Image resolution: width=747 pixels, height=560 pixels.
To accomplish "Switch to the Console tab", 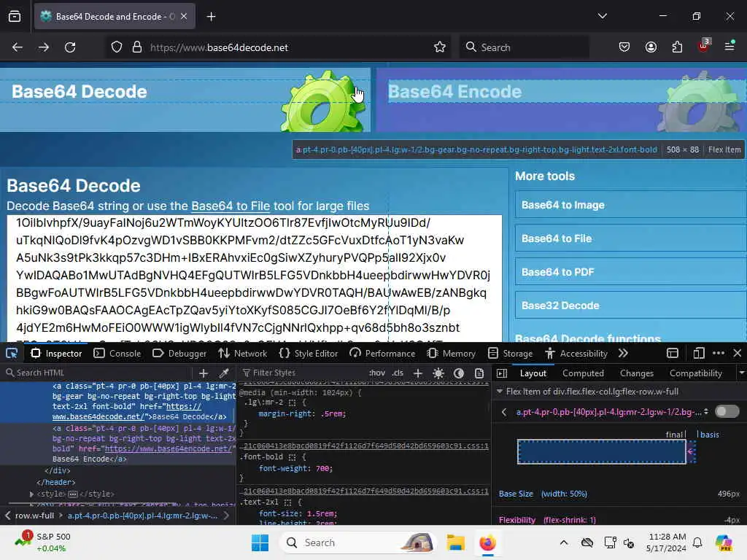I will click(x=117, y=354).
